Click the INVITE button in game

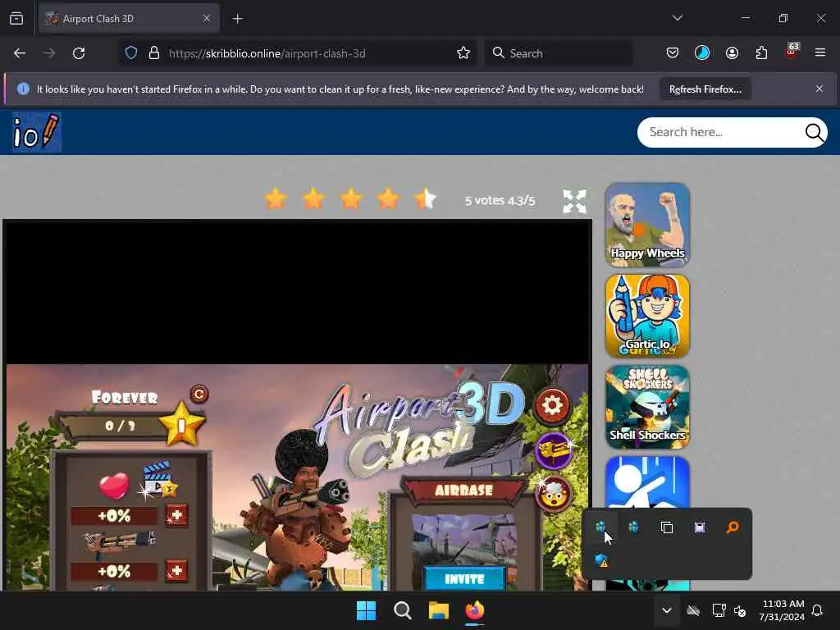pos(464,578)
